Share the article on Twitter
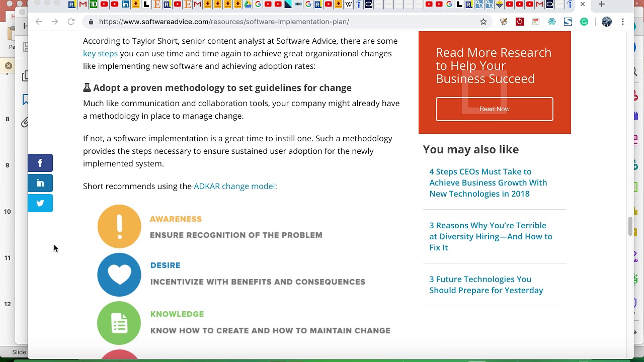 [x=40, y=203]
